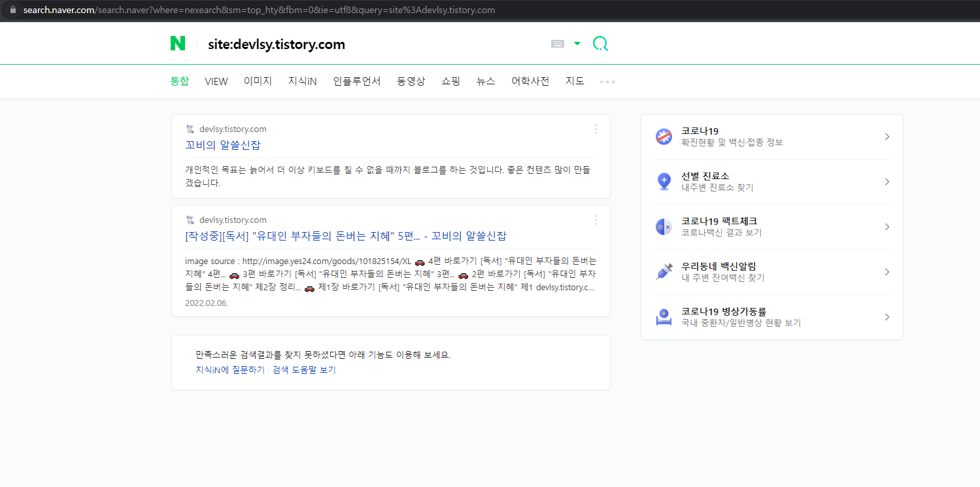980x487 pixels.
Task: Show more tabs via three-dot icon
Action: (608, 82)
